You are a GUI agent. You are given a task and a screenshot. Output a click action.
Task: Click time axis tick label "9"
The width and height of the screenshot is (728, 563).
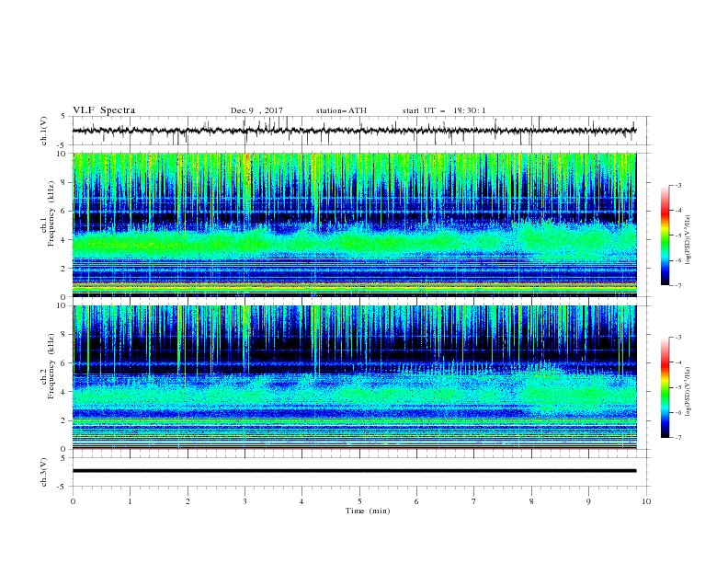(x=588, y=501)
